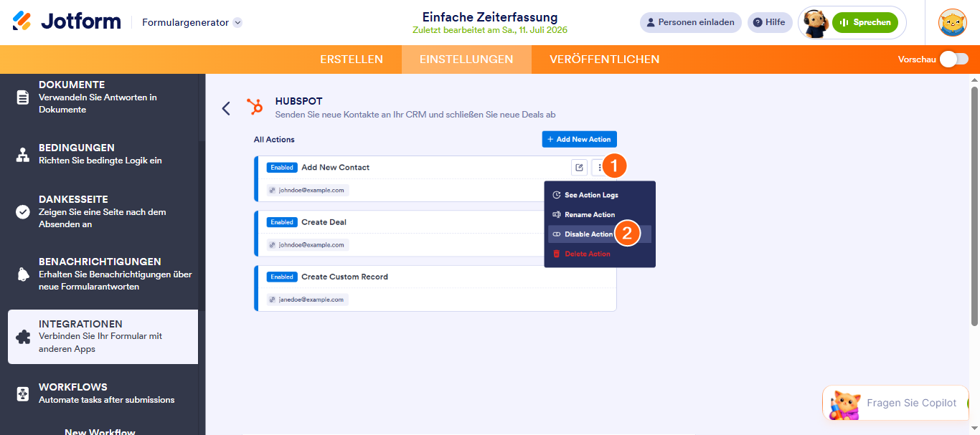The image size is (980, 435).
Task: Open the DOKUMENTE settings section
Action: pyautogui.click(x=103, y=97)
